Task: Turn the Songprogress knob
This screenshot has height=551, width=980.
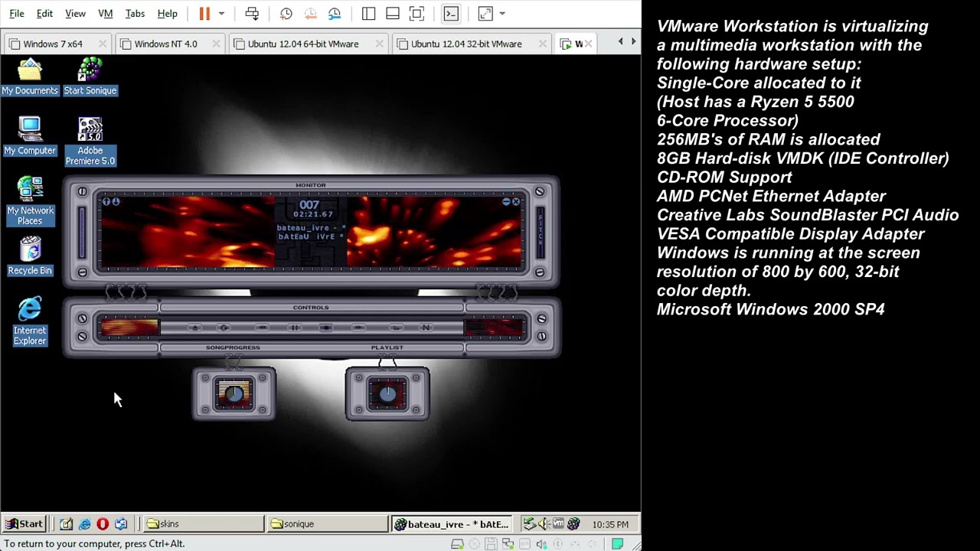Action: click(234, 394)
